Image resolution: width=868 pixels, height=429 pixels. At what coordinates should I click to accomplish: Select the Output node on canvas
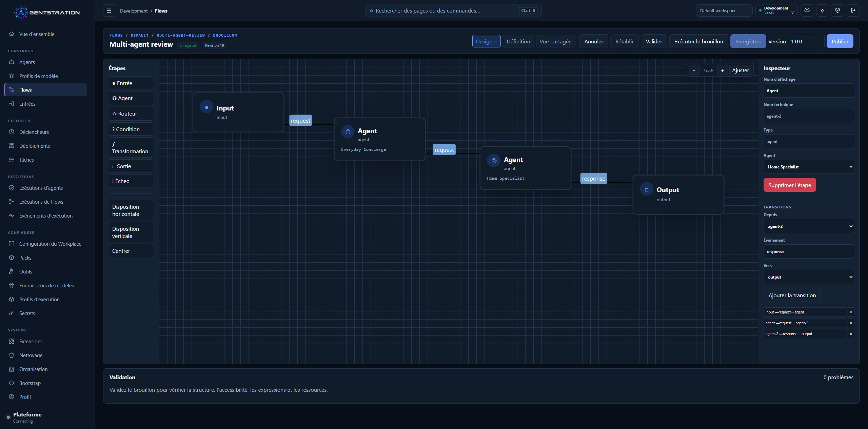point(678,195)
